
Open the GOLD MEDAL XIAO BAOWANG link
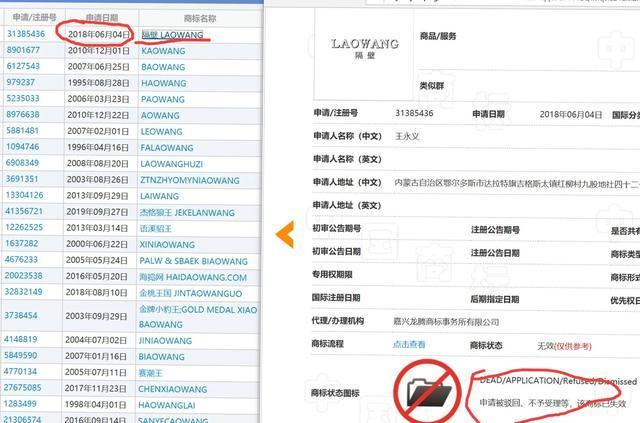click(198, 317)
